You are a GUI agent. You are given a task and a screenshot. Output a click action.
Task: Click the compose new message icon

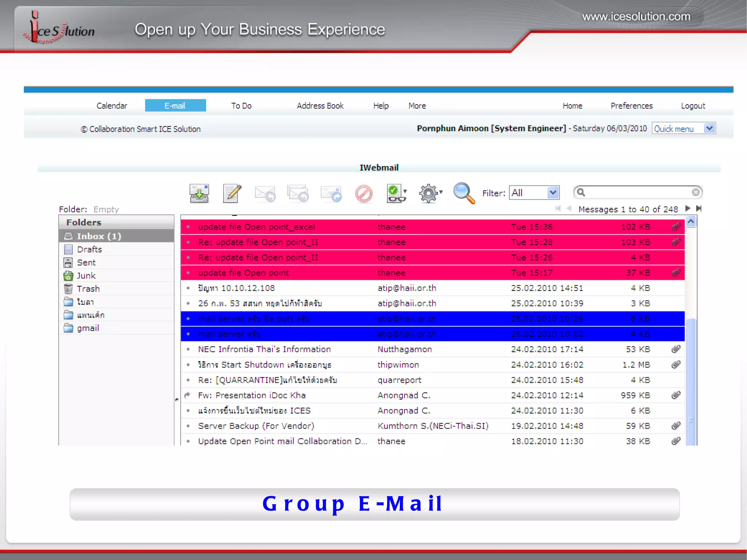(232, 193)
